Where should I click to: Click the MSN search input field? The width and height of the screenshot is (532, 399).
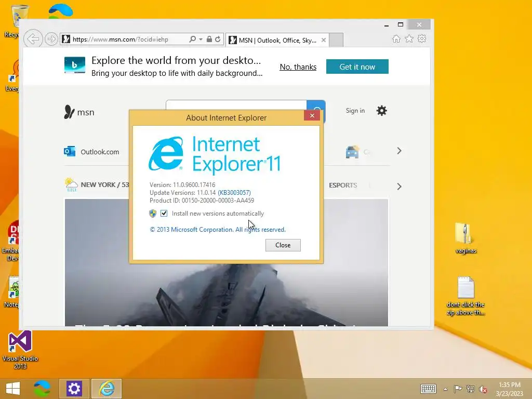236,105
